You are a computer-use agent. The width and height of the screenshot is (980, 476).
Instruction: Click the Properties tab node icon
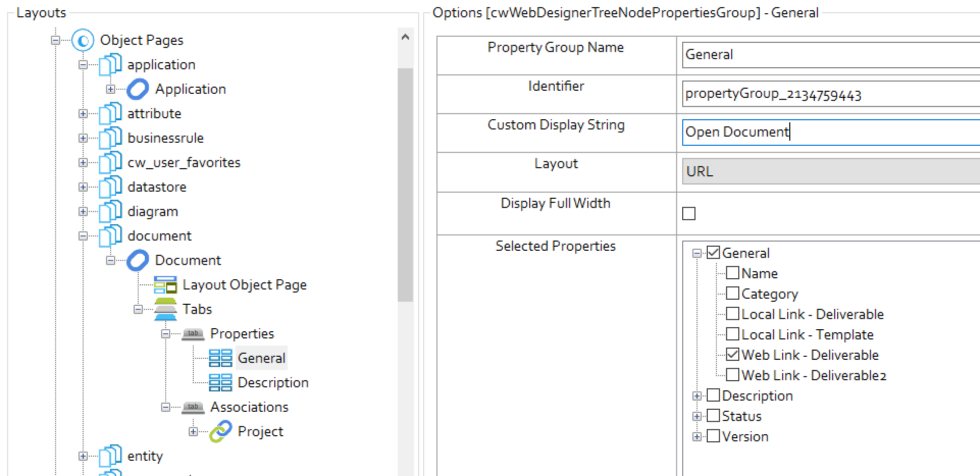point(193,334)
